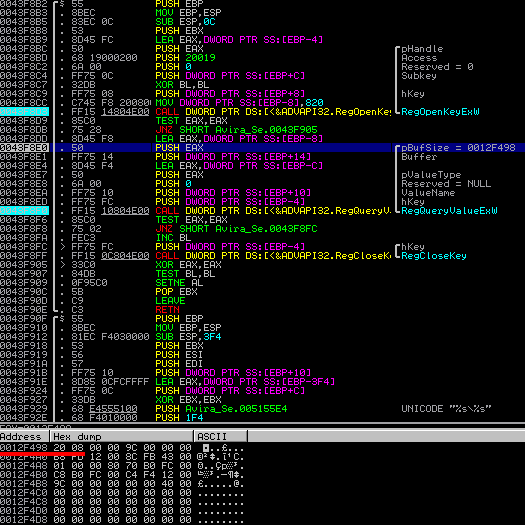
Task: Select XOR BL,BL instruction
Action: [182, 85]
